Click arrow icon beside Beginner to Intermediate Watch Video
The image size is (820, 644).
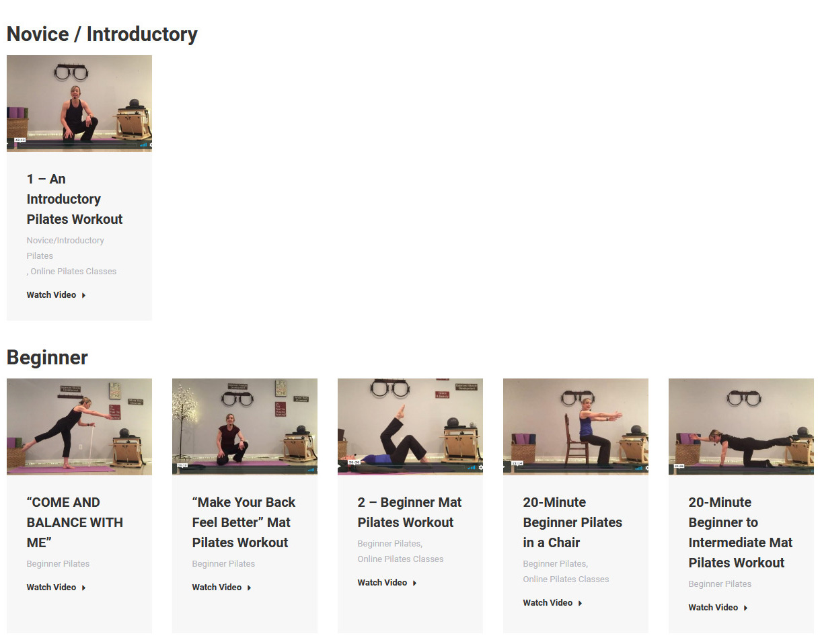pos(745,608)
